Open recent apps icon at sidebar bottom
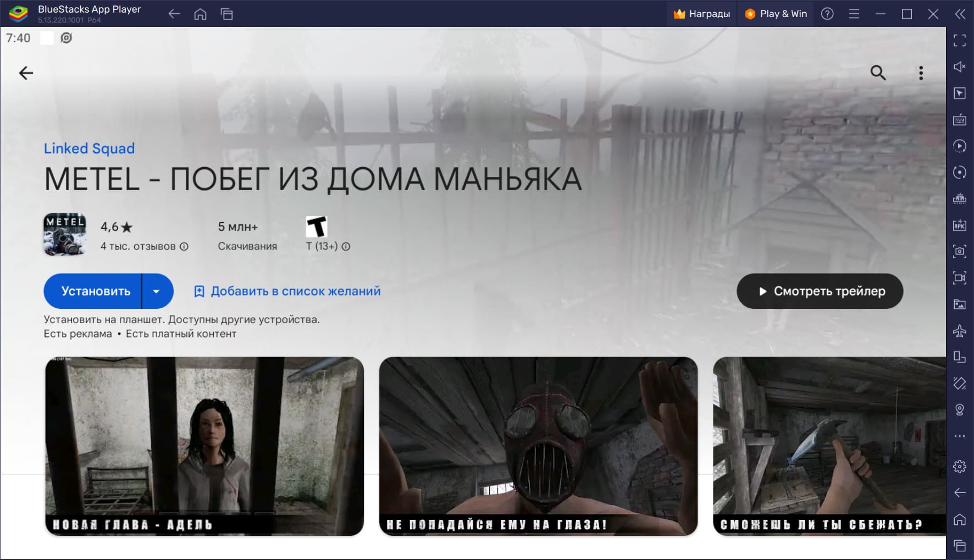This screenshot has height=560, width=974. (x=960, y=546)
